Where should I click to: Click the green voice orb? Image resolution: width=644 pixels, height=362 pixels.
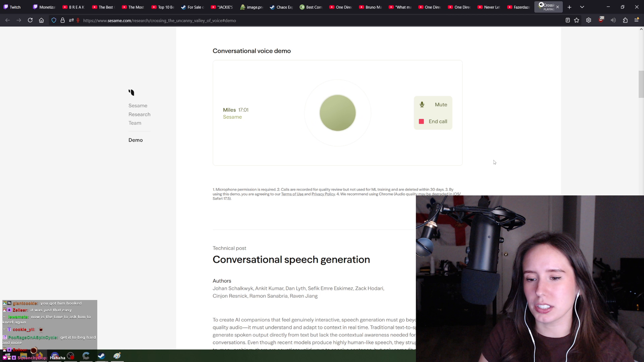coord(338,113)
